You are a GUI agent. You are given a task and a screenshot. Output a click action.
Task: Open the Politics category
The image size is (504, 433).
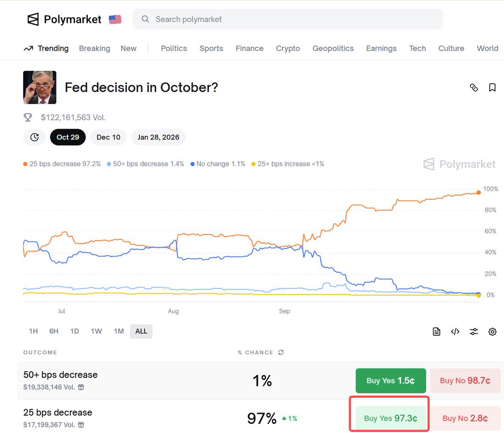(174, 48)
